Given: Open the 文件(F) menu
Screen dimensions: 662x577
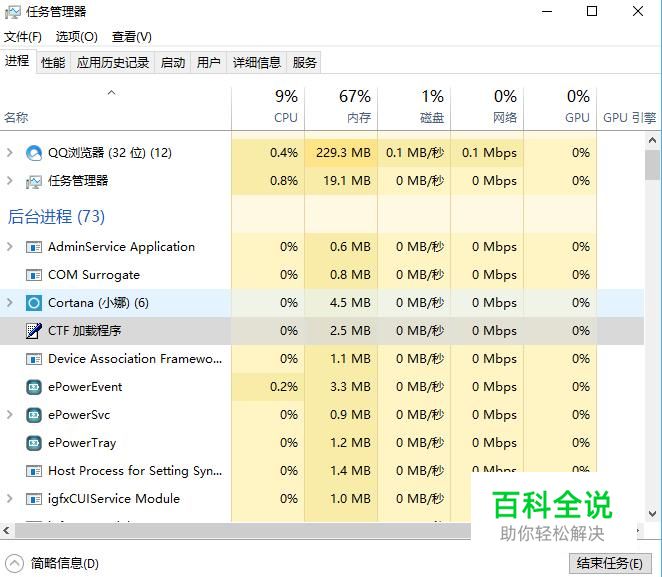Looking at the screenshot, I should (x=23, y=37).
